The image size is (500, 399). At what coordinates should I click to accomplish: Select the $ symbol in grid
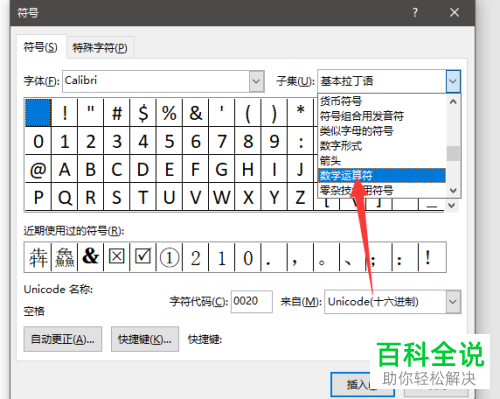pos(143,113)
